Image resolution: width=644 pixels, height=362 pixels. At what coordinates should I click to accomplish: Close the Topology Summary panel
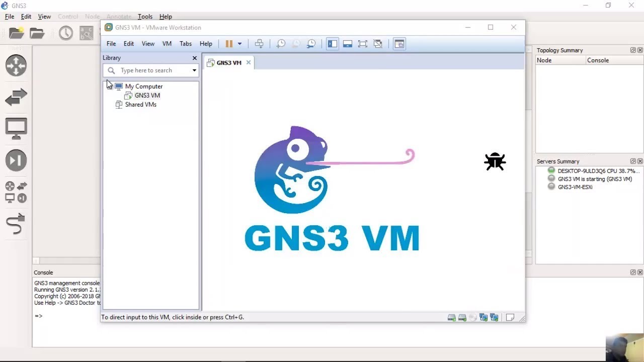(640, 50)
